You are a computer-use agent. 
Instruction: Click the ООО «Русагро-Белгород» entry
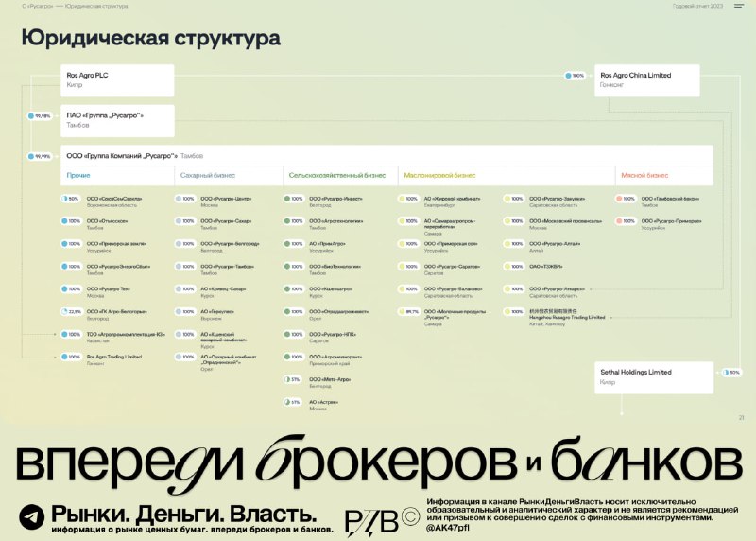[x=230, y=247]
